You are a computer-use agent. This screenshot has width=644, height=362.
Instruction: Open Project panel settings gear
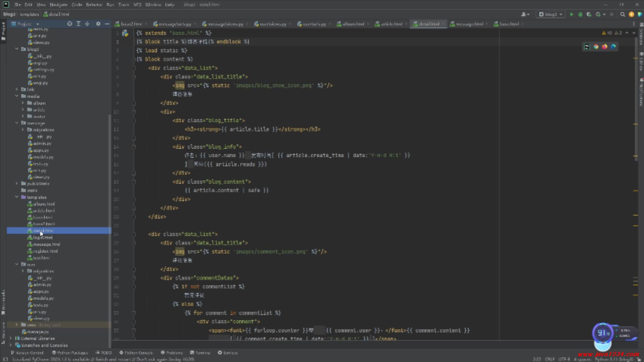pyautogui.click(x=98, y=24)
